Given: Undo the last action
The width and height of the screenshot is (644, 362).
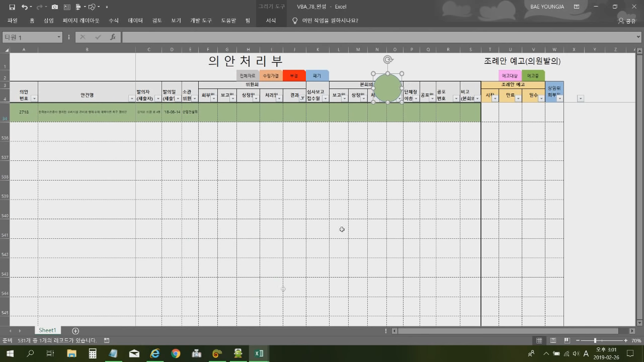Looking at the screenshot, I should 25,7.
